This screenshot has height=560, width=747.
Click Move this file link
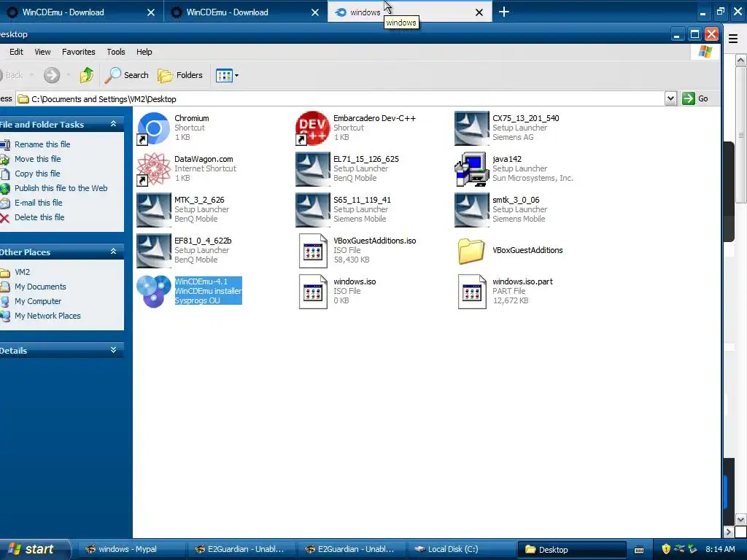click(38, 159)
